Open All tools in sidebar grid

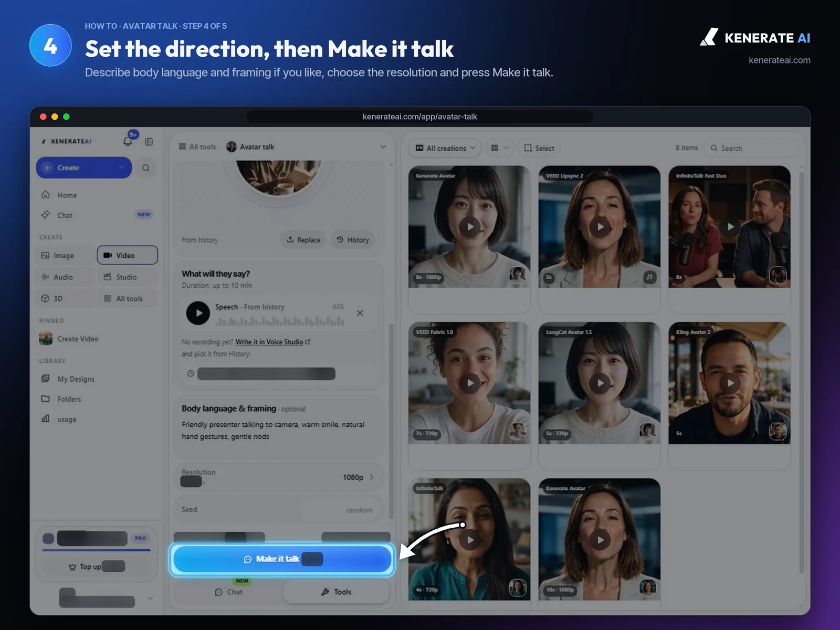127,299
